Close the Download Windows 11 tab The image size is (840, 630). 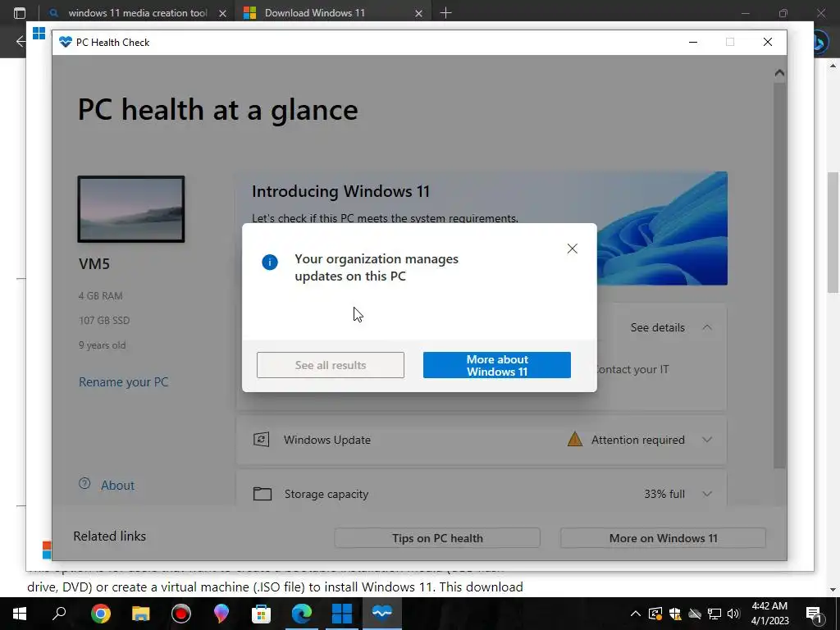(x=418, y=13)
